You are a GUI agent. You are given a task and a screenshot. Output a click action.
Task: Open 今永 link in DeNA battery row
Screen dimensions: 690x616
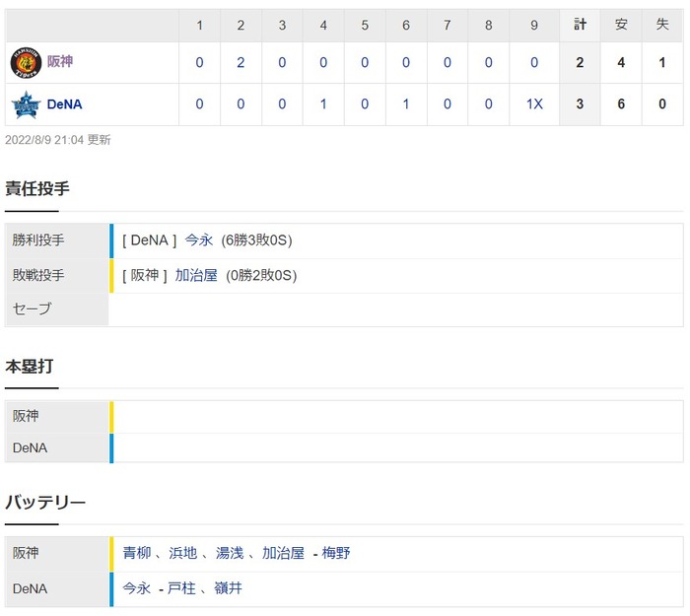pos(137,588)
